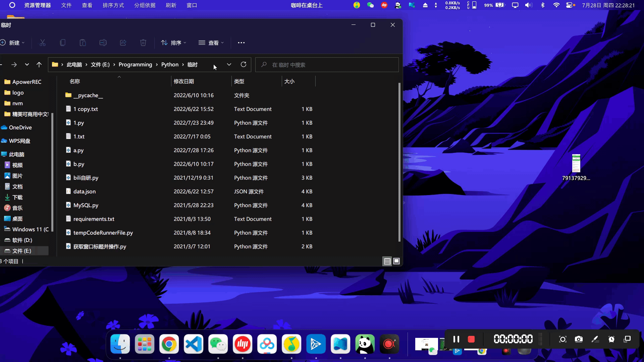
Task: Pause the screen recording
Action: (x=456, y=339)
